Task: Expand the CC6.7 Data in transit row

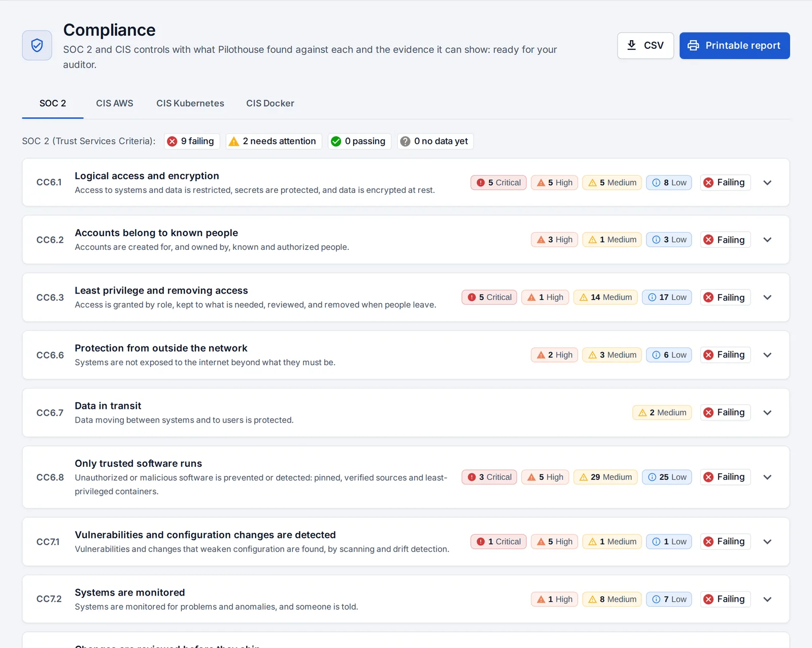Action: pos(406,412)
